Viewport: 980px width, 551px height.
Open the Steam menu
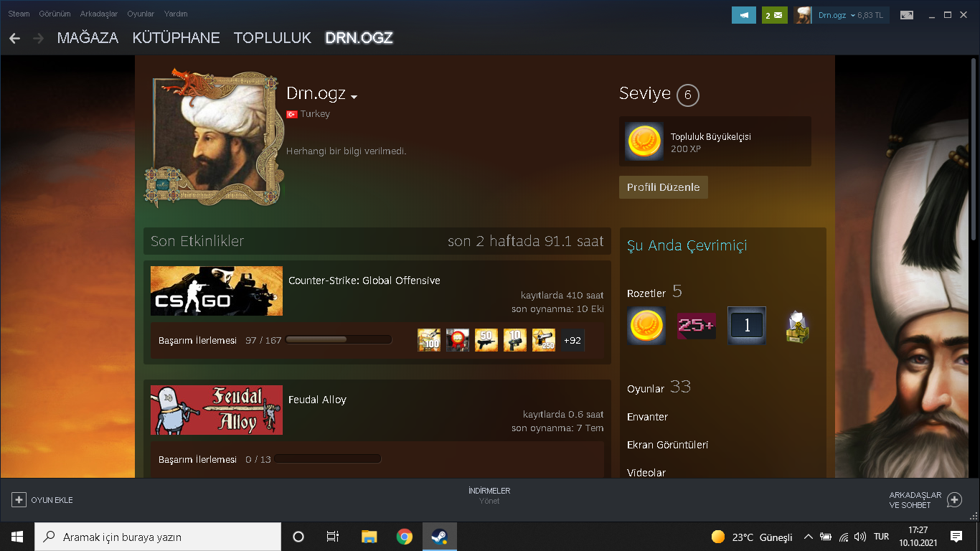[19, 14]
